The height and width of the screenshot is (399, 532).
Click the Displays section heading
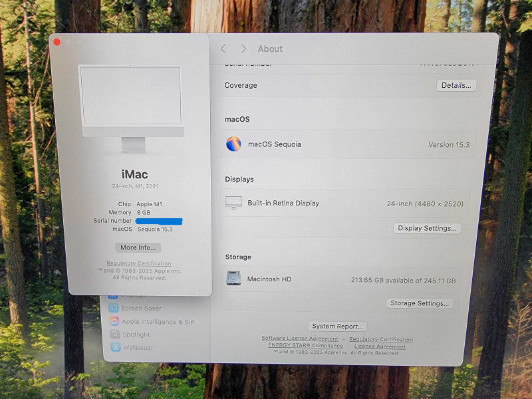click(x=239, y=179)
